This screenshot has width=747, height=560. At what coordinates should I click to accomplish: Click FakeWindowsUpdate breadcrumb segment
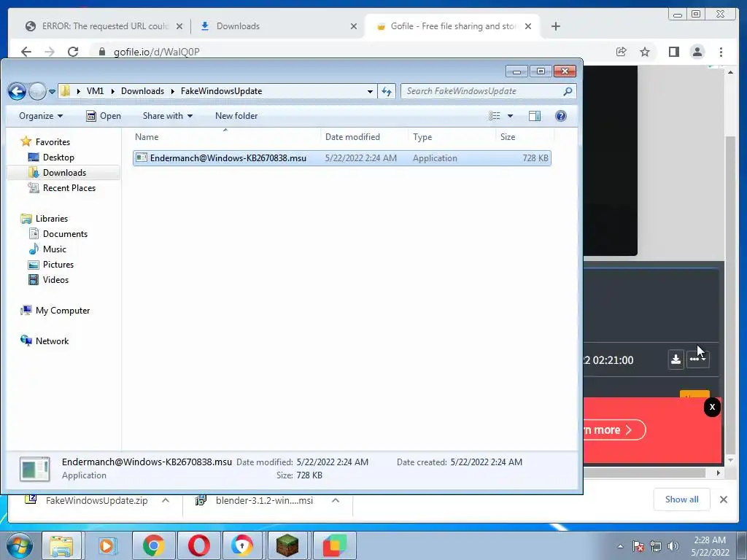tap(221, 91)
